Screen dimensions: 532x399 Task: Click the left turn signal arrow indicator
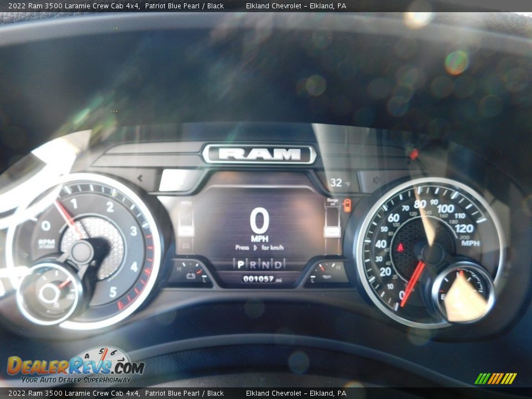pos(140,178)
